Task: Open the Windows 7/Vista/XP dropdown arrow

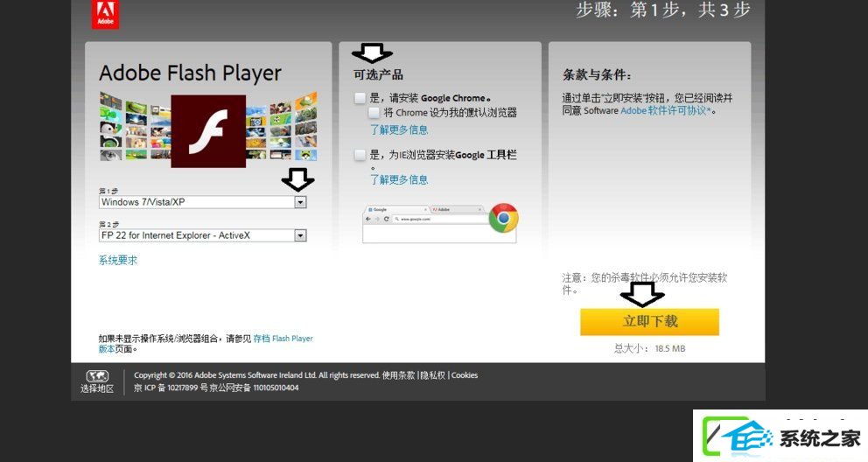Action: (x=300, y=202)
